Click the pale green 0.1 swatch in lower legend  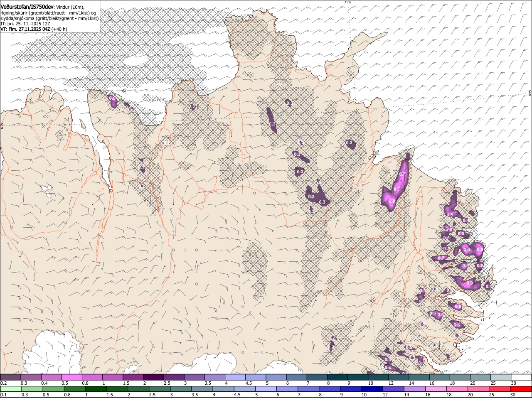[x=11, y=389]
